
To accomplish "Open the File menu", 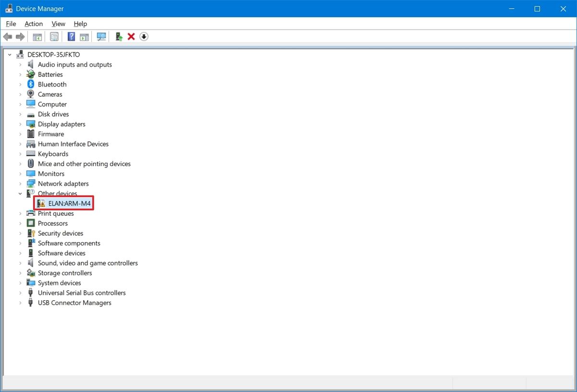I will [11, 24].
